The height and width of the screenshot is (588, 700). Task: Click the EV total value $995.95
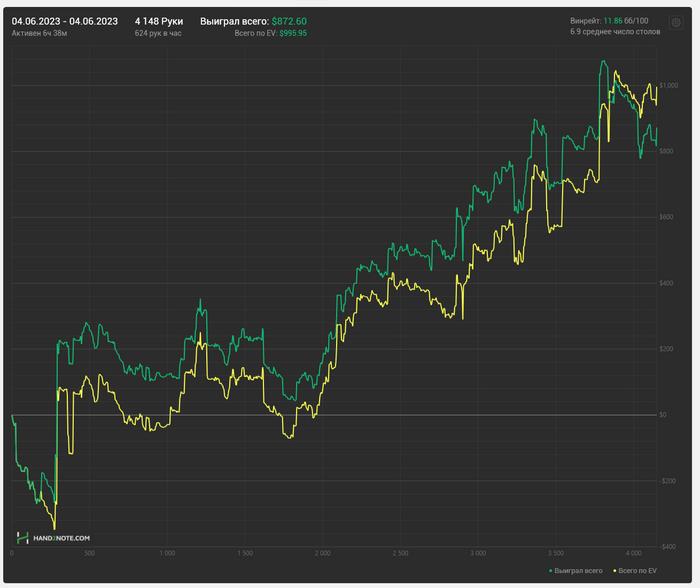293,33
